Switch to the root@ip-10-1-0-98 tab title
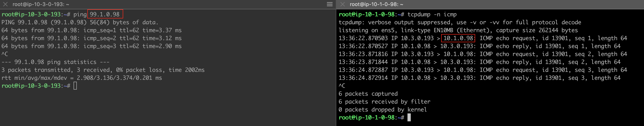This screenshot has width=644, height=126. pyautogui.click(x=376, y=4)
